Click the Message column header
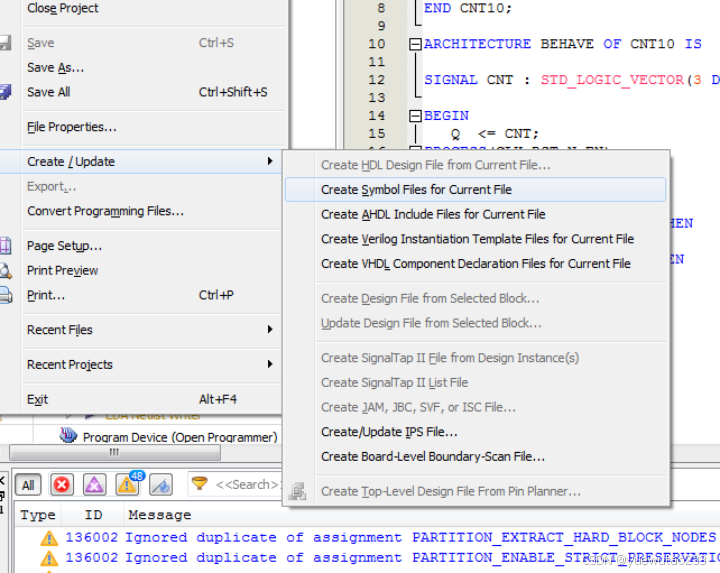 pyautogui.click(x=159, y=515)
